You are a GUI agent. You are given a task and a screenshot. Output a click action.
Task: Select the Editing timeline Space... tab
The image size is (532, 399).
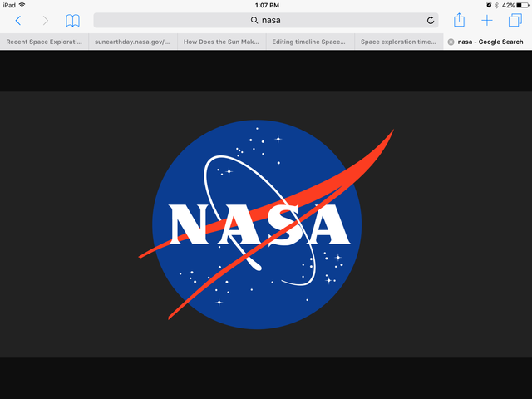pyautogui.click(x=310, y=42)
